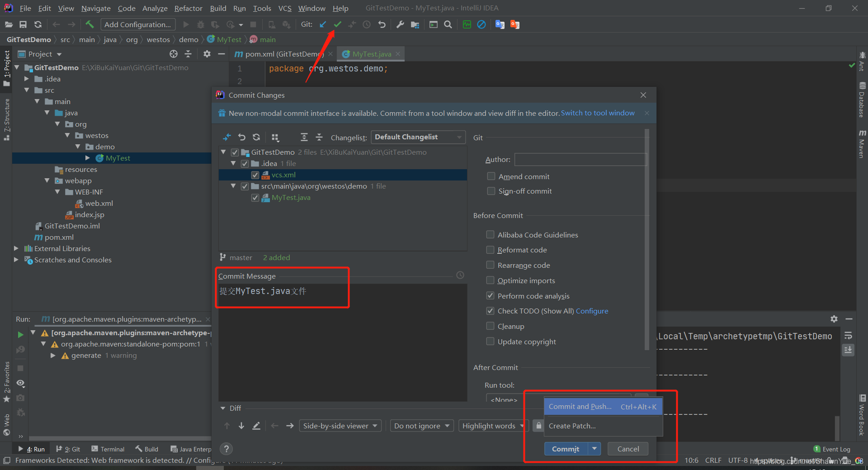Open Git history clock icon
Screen dimensions: 868x470
(x=367, y=24)
